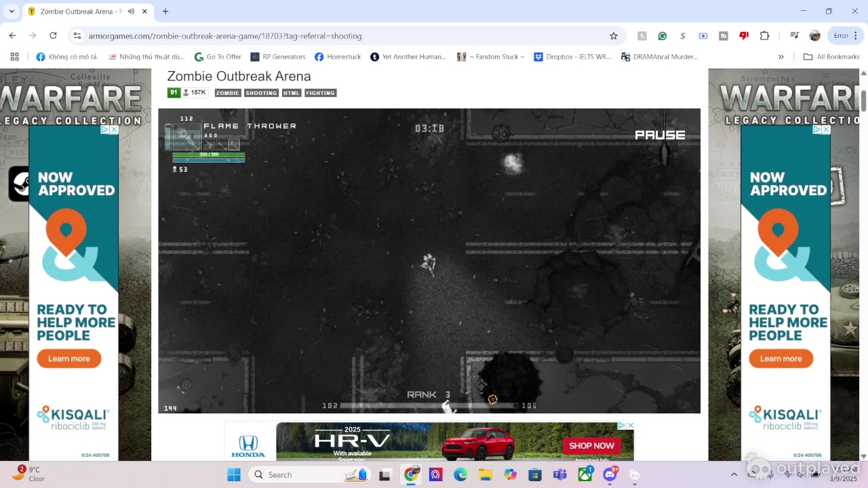Click SHOP NOW in the Honda ad
Viewport: 868px width, 488px height.
[x=591, y=445]
